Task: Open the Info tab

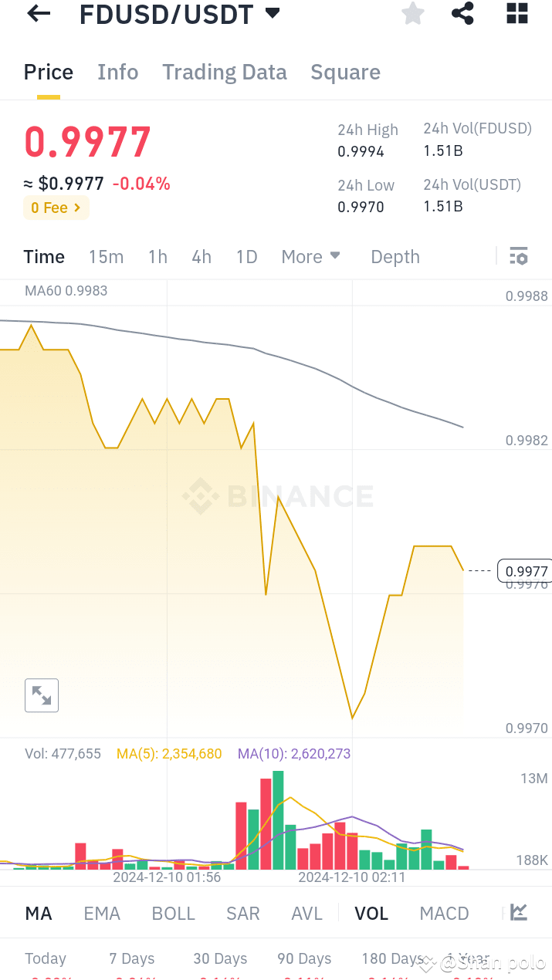Action: (x=117, y=72)
